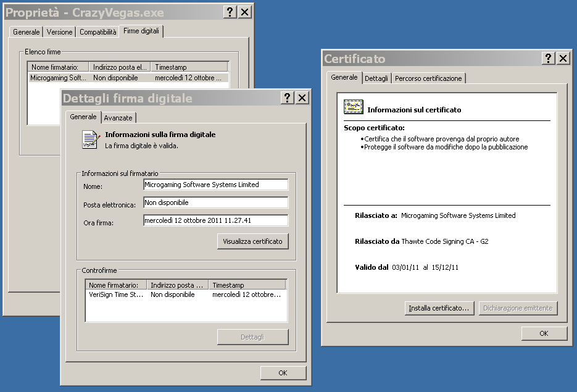Image resolution: width=577 pixels, height=392 pixels.
Task: Click OK in Dettagli firma digitale dialog
Action: pos(283,373)
